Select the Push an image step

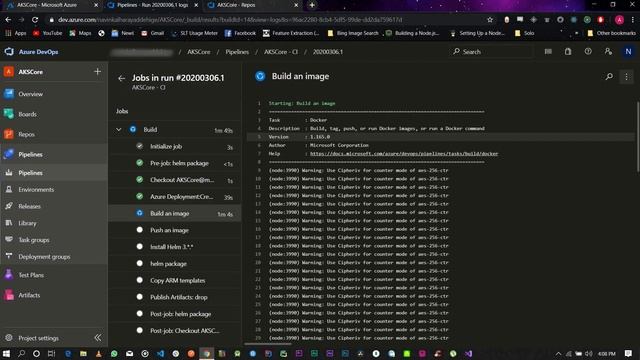point(176,230)
